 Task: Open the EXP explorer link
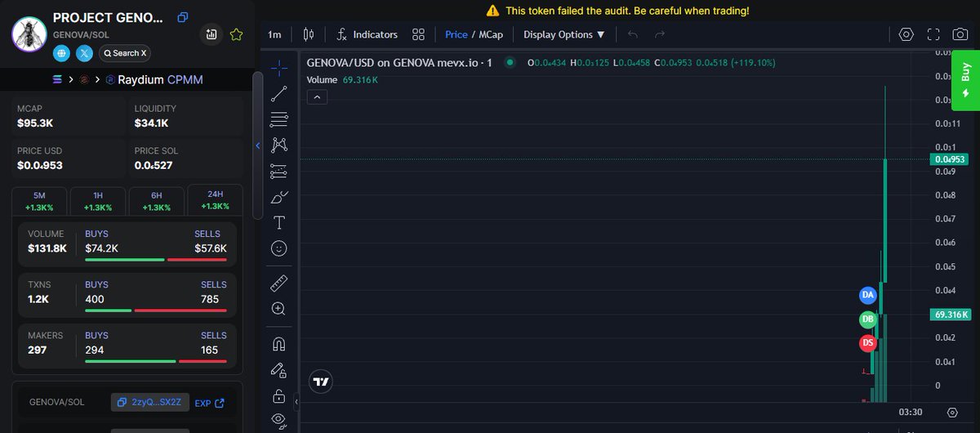[209, 403]
